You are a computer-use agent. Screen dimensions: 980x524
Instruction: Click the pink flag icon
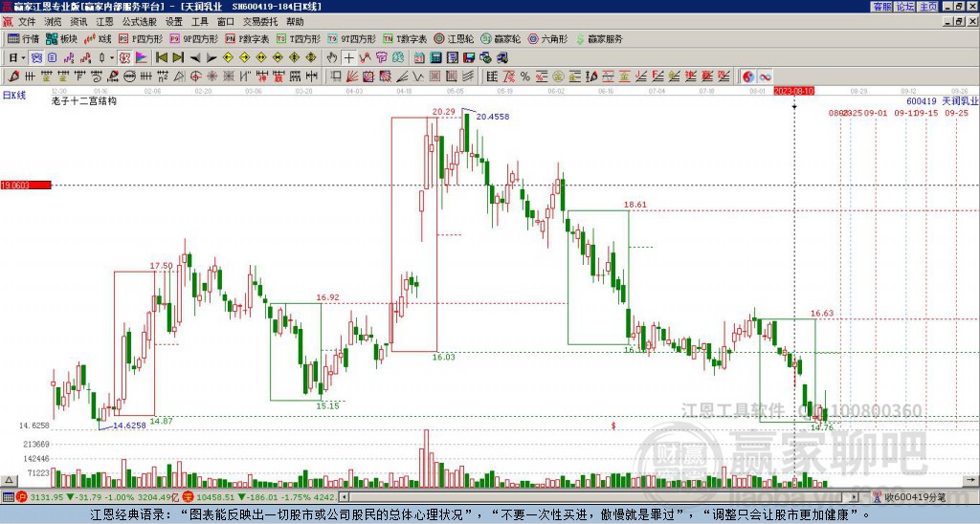tap(142, 58)
